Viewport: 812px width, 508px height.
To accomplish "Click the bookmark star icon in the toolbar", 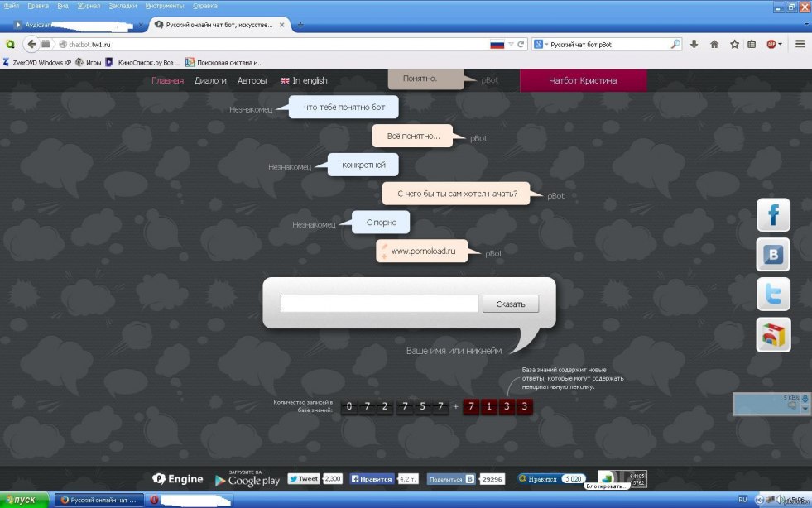I will tap(733, 44).
